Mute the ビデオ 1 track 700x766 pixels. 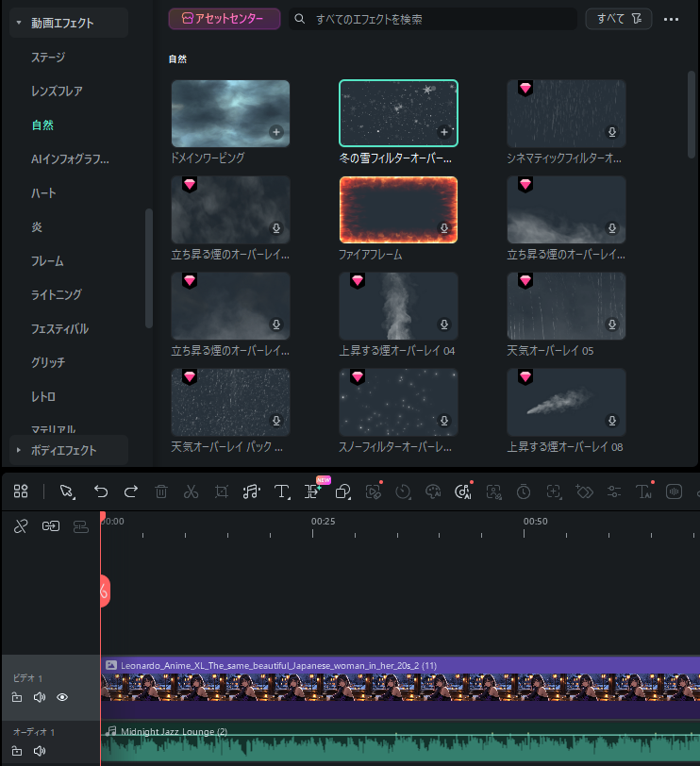coord(40,697)
